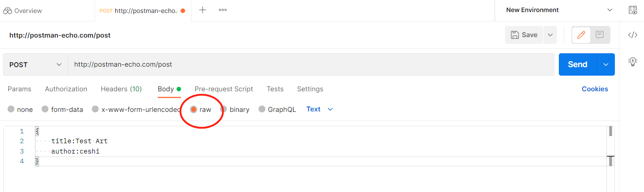Switch to the Headers tab

[121, 89]
